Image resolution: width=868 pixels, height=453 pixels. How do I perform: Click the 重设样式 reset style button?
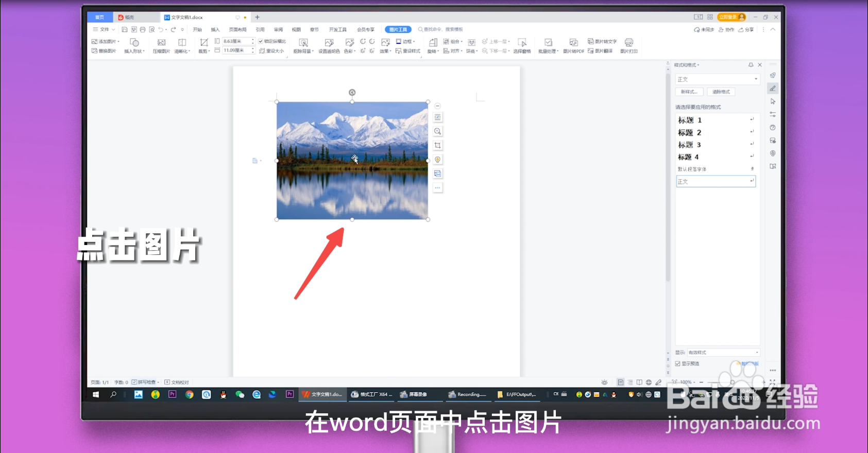click(x=408, y=51)
